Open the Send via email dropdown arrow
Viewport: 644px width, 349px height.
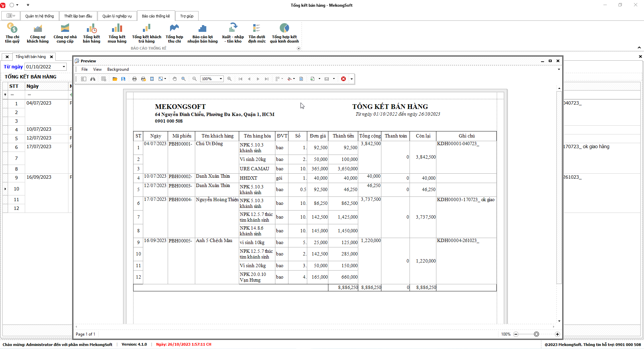334,79
